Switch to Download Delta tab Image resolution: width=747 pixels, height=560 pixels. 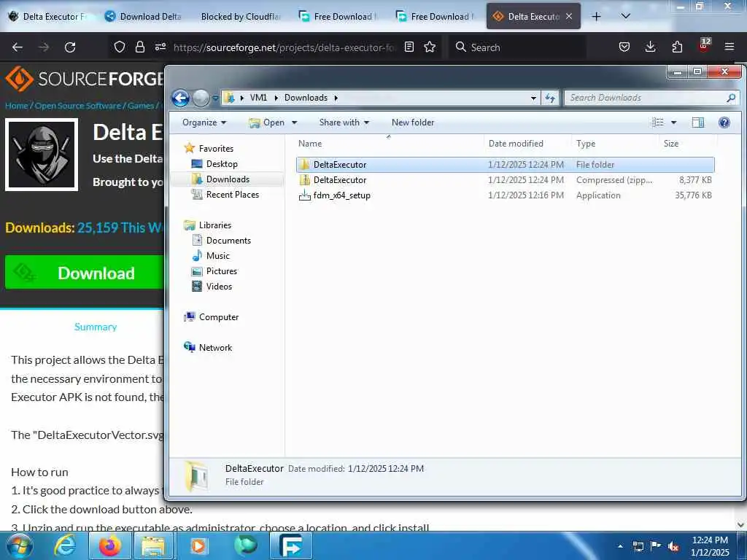point(144,16)
